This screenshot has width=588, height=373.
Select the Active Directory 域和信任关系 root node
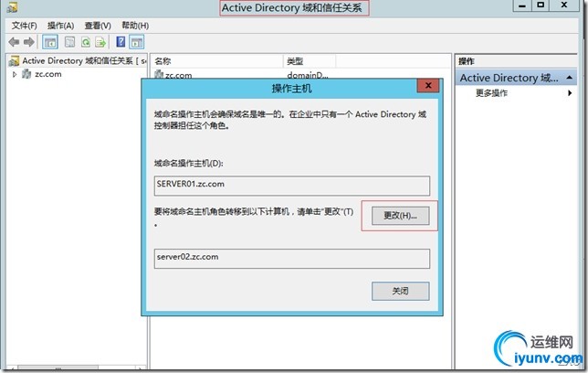coord(78,61)
